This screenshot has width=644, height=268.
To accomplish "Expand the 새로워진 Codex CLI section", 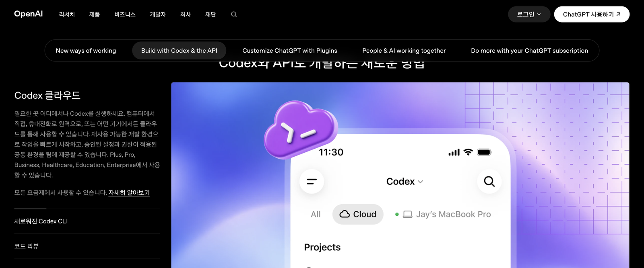I will (87, 221).
